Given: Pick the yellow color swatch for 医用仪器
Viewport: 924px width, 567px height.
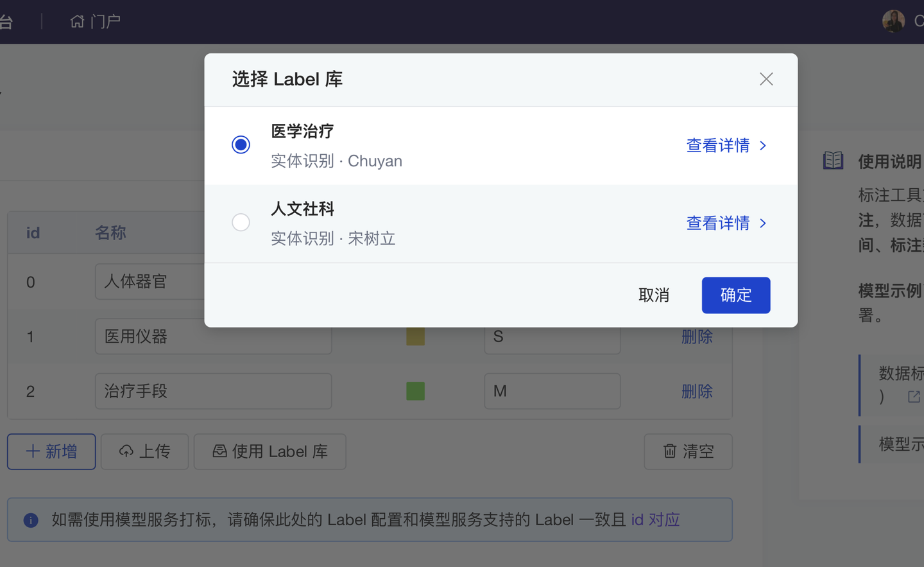Looking at the screenshot, I should (x=415, y=336).
